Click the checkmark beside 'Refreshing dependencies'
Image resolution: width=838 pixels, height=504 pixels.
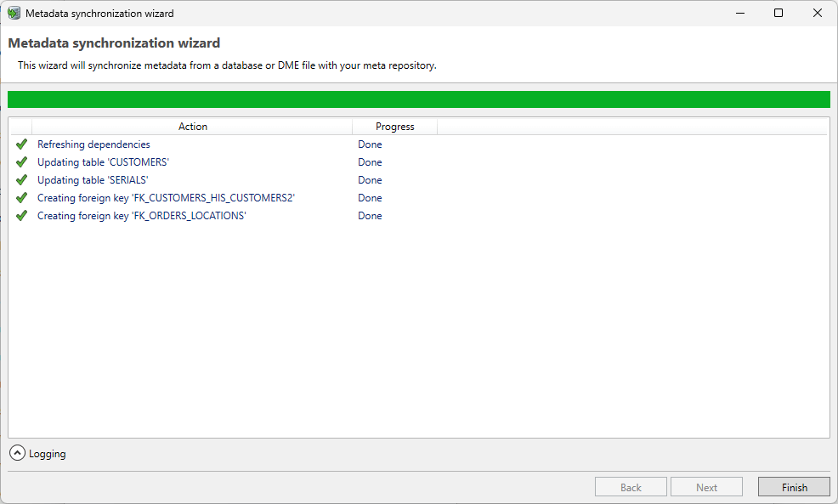(x=21, y=144)
